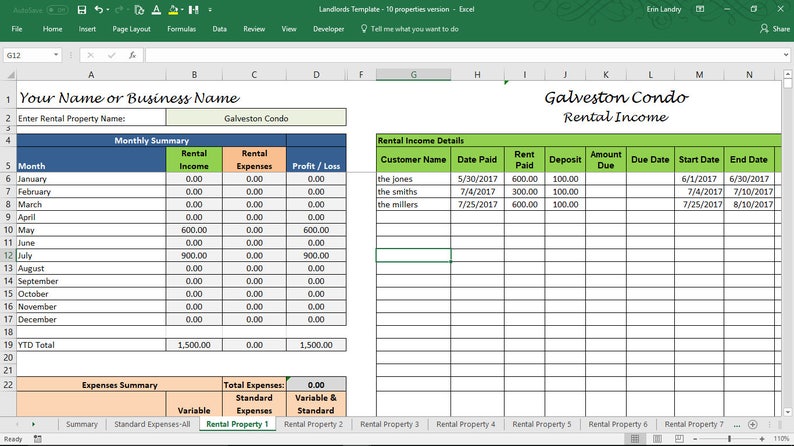Click the columns icon in quick access toolbar

193,10
